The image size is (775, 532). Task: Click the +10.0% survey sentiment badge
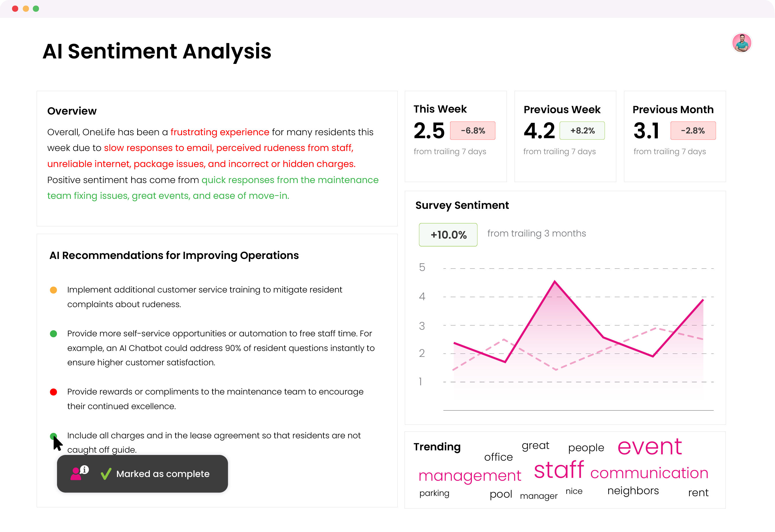[448, 235]
